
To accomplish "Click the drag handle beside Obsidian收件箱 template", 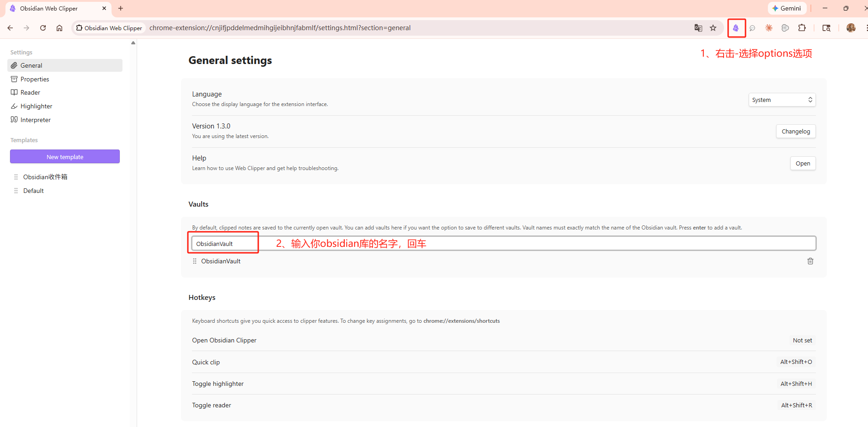I will [16, 177].
